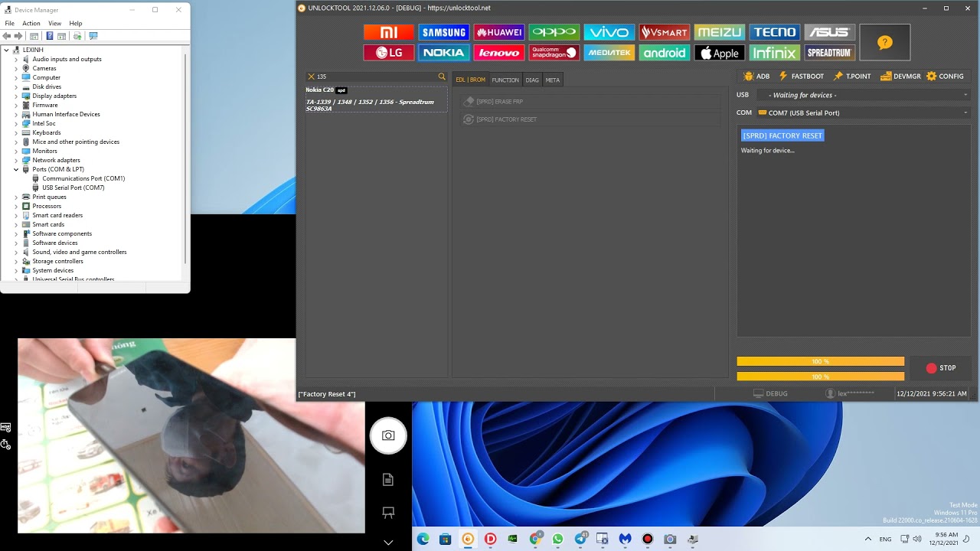Open the yellow question mark help tile
This screenshot has height=551, width=980.
(885, 42)
